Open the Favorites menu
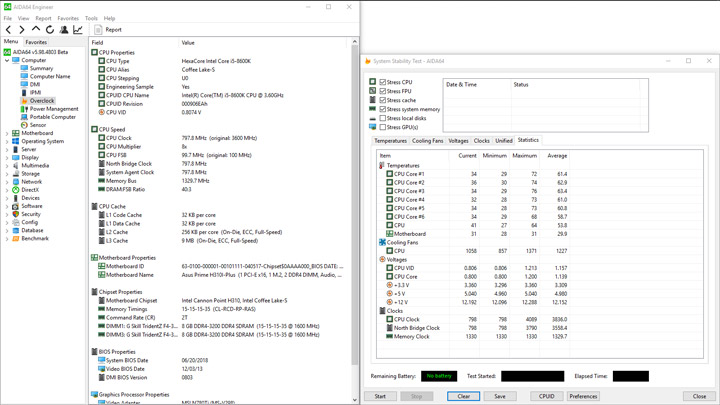 [68, 18]
